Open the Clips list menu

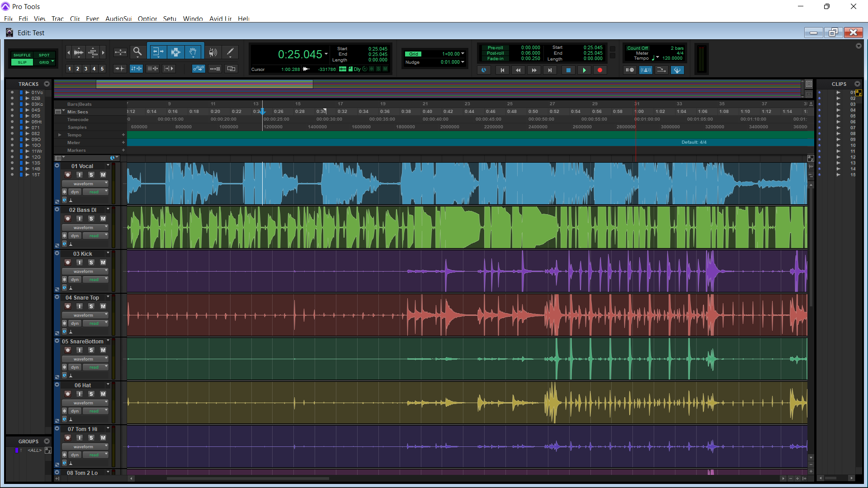[857, 84]
